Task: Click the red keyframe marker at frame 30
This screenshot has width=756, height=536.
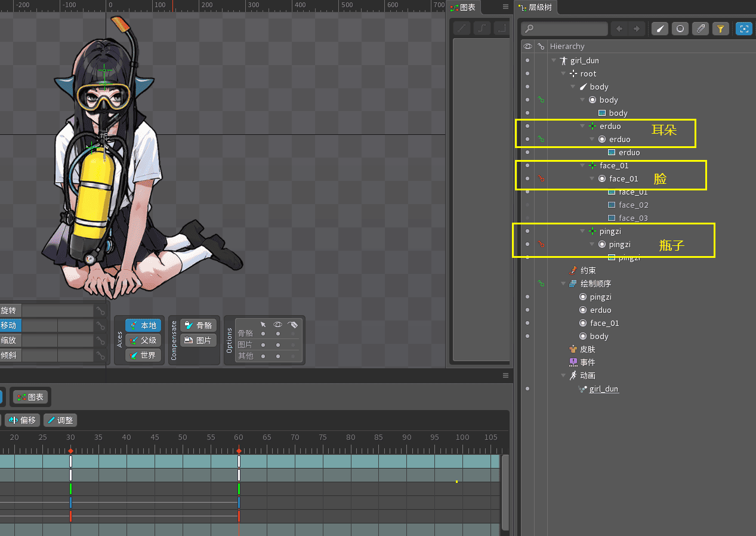Action: coord(70,451)
